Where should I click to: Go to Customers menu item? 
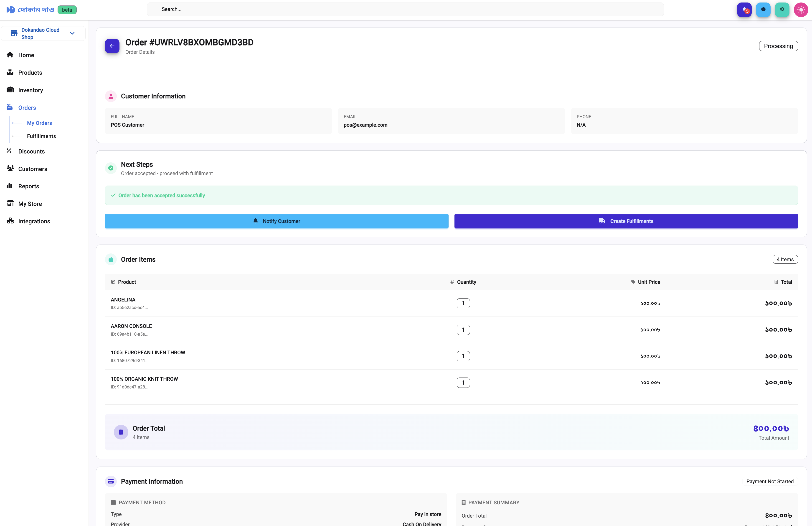[x=32, y=169]
